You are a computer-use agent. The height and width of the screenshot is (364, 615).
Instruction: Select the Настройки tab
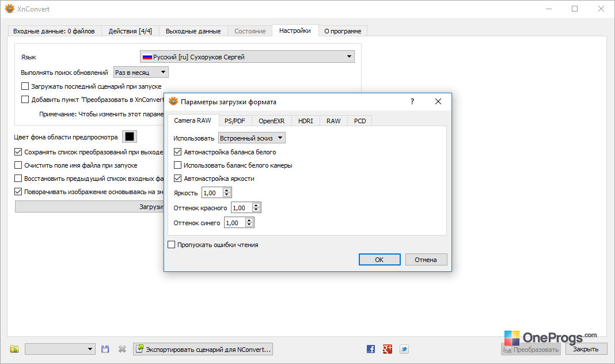pos(295,30)
